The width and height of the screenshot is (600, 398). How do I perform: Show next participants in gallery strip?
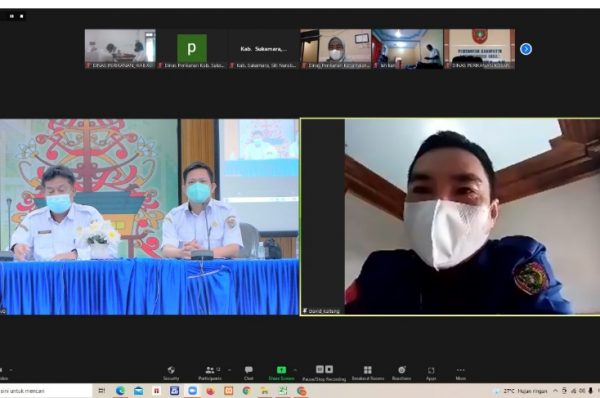(526, 49)
